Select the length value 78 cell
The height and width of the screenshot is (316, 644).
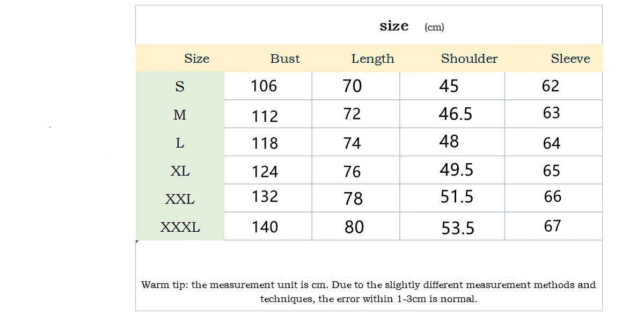pos(354,199)
